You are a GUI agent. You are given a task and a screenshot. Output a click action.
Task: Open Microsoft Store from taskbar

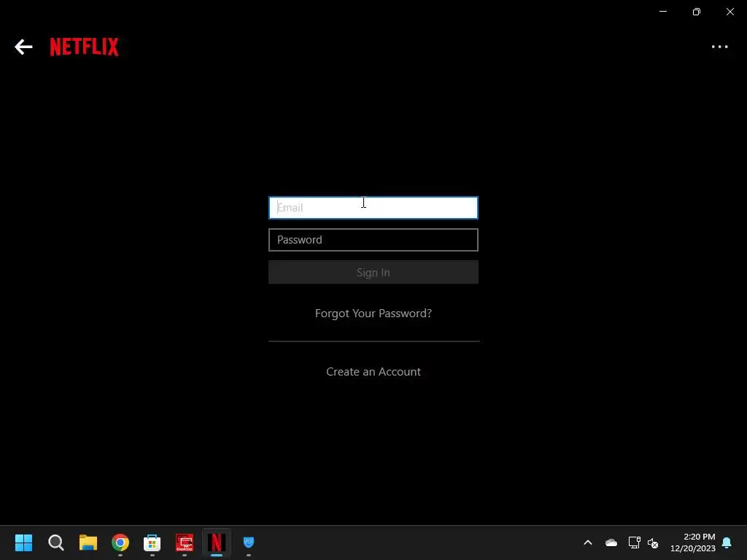pyautogui.click(x=152, y=542)
